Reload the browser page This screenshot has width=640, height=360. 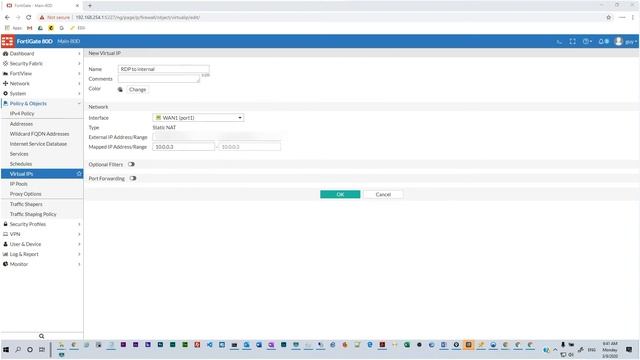tap(29, 18)
